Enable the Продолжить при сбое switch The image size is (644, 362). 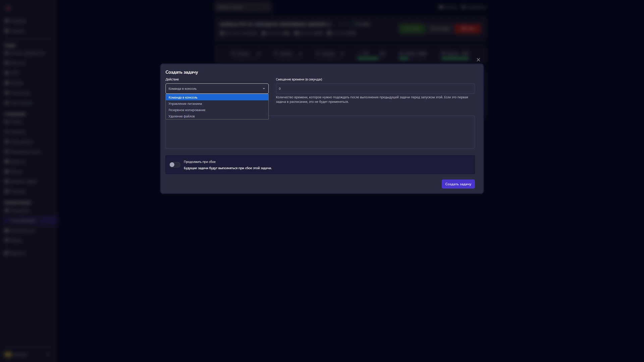(x=175, y=165)
